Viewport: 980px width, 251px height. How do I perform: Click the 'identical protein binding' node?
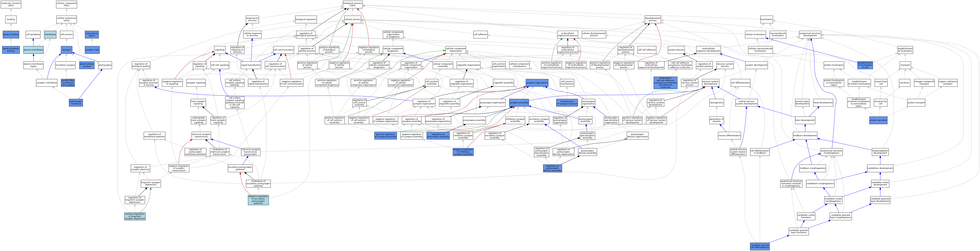pyautogui.click(x=11, y=50)
